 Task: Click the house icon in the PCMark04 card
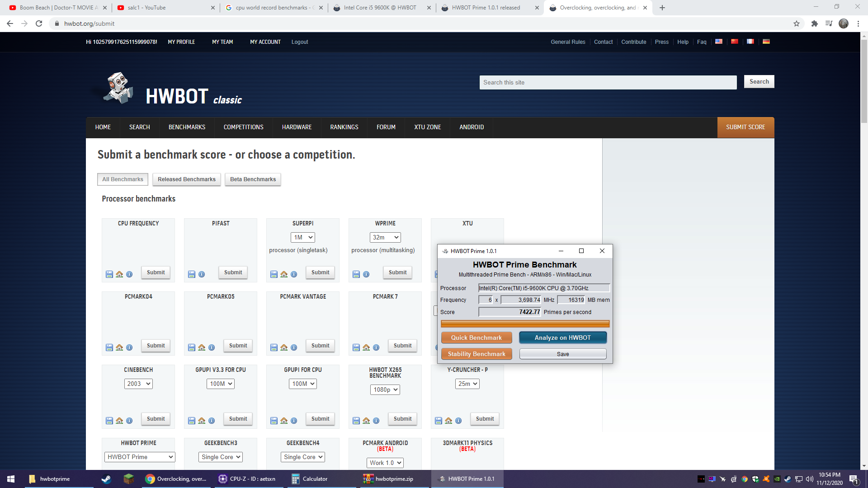pos(119,347)
